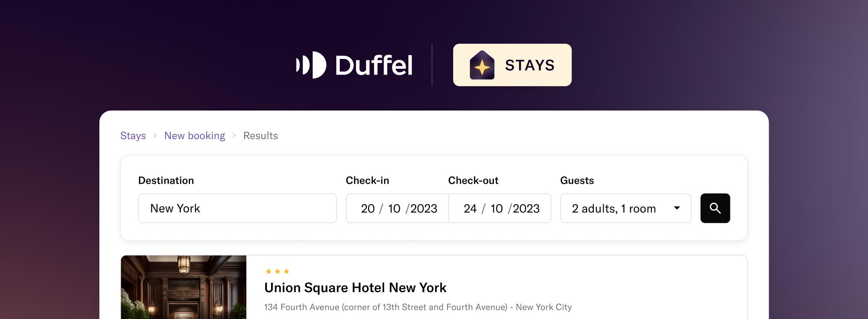Viewport: 868px width, 319px height.
Task: Open the Guests dropdown arrow
Action: pyautogui.click(x=677, y=208)
